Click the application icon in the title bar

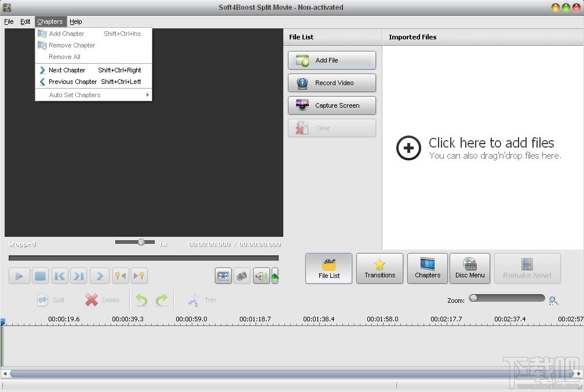[x=7, y=8]
